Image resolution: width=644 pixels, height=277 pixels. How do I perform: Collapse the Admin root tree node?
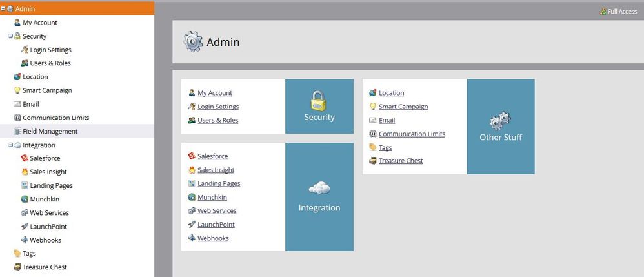click(3, 9)
